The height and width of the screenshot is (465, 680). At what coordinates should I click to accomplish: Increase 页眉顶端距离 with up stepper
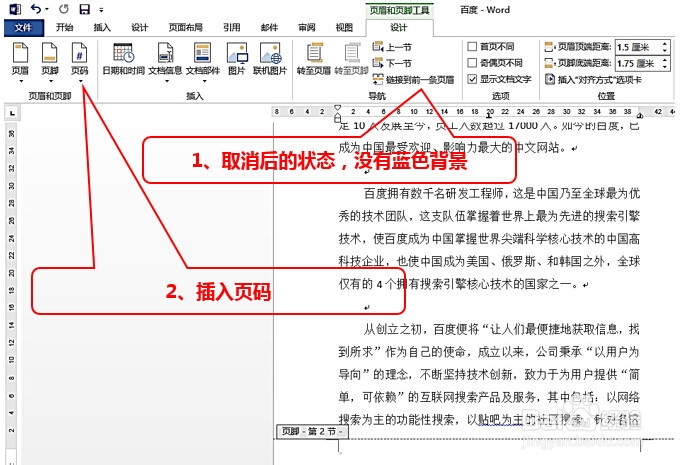[665, 44]
